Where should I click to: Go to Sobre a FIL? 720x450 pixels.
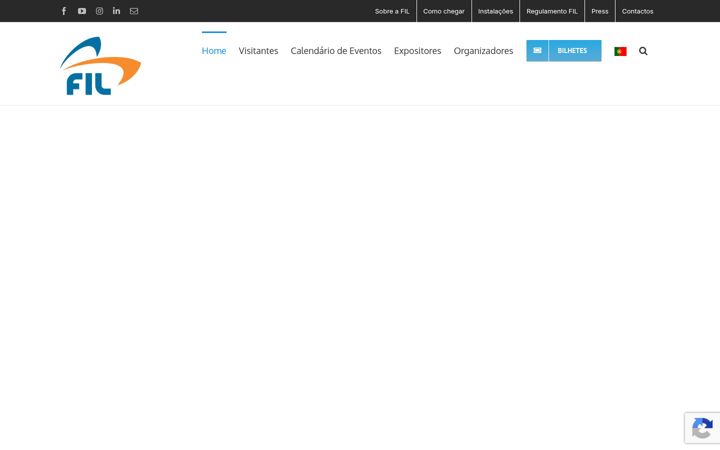pyautogui.click(x=392, y=11)
